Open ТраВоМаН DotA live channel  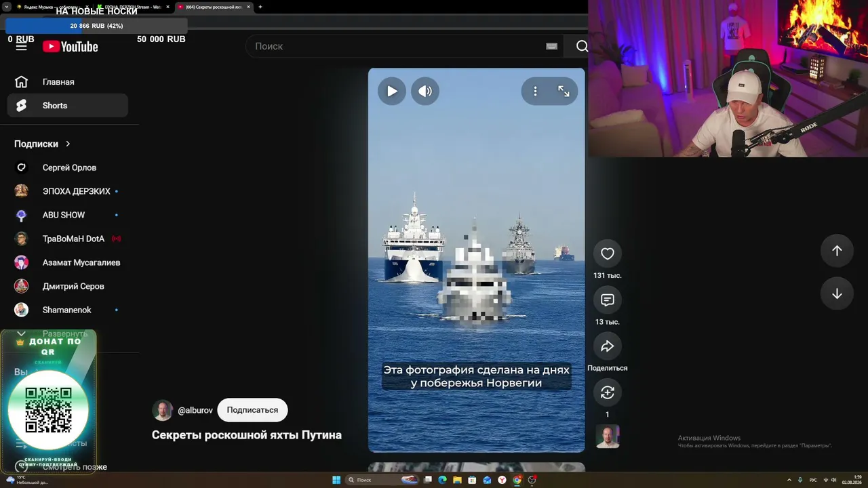click(x=67, y=239)
